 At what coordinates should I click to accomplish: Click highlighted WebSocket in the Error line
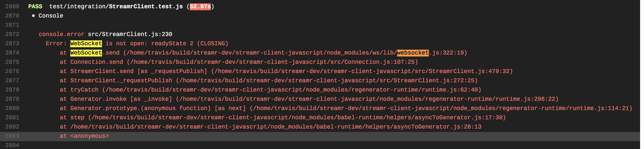(x=86, y=43)
